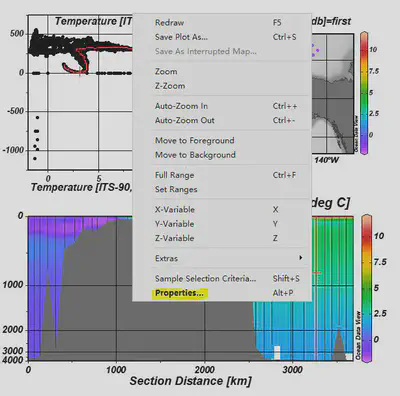Expand the Extras submenu arrow
400x396 pixels.
(x=301, y=258)
